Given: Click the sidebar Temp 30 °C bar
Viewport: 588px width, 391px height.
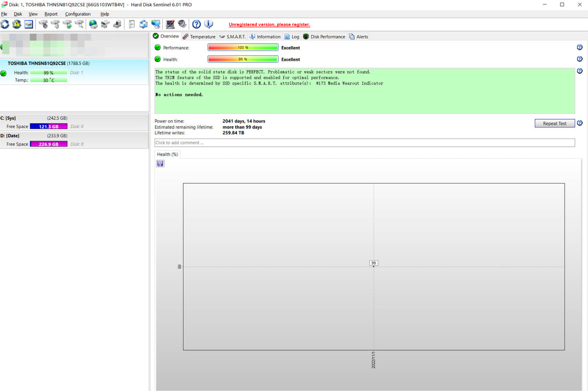Looking at the screenshot, I should click(x=49, y=80).
